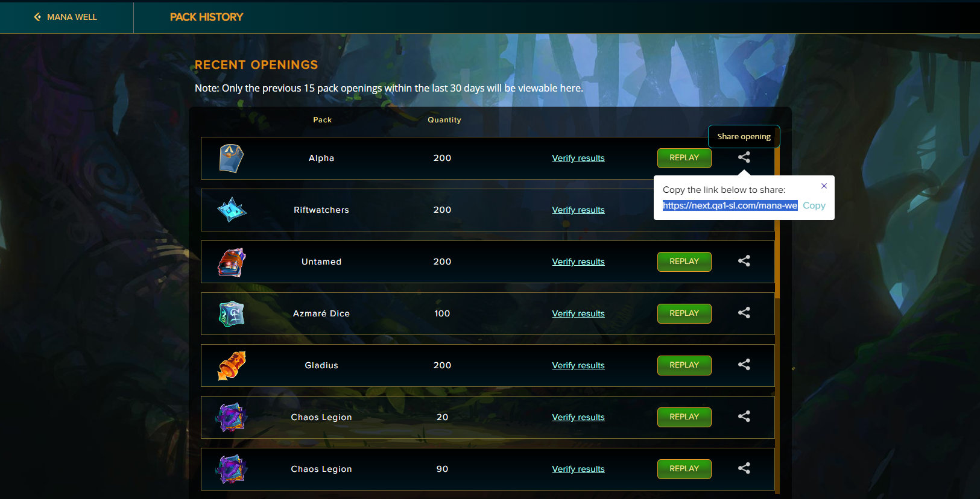
Task: Share the 90-pack Chaos Legion opening
Action: [744, 468]
